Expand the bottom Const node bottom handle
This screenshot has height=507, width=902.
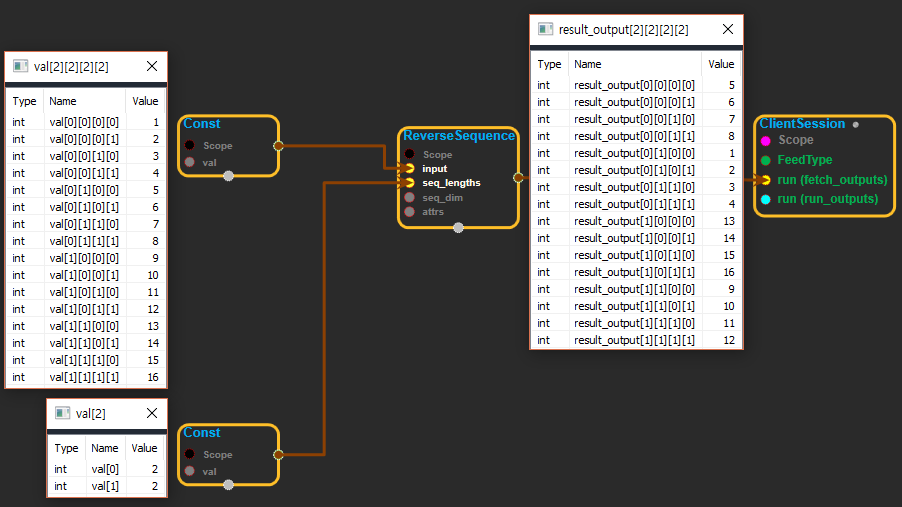pos(229,485)
